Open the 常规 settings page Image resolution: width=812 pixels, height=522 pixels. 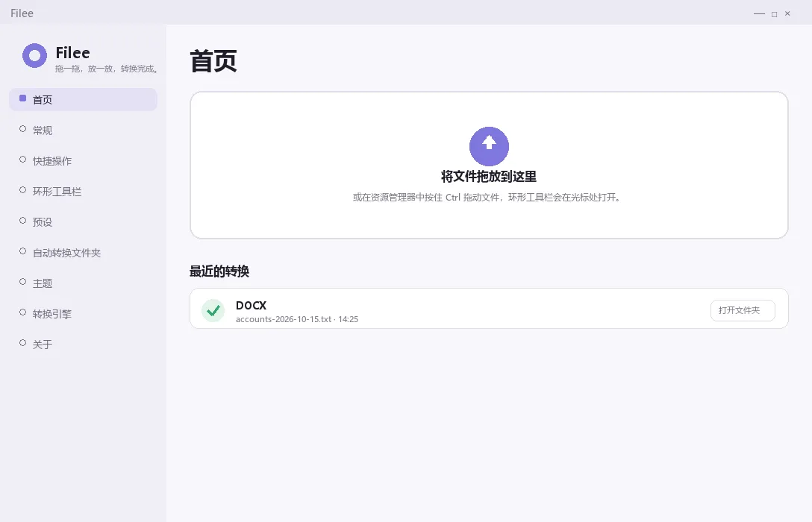83,130
